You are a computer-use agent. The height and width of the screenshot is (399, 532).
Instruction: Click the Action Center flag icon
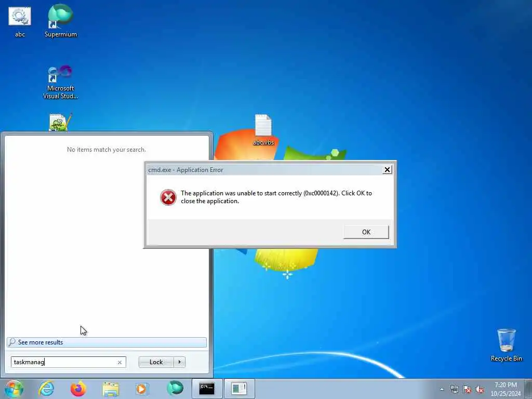pos(467,389)
